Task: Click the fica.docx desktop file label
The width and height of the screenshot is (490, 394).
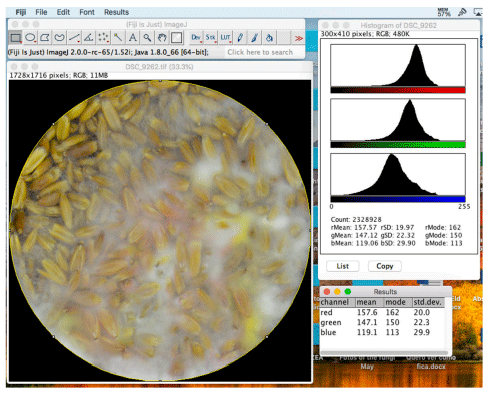Action: 431,366
